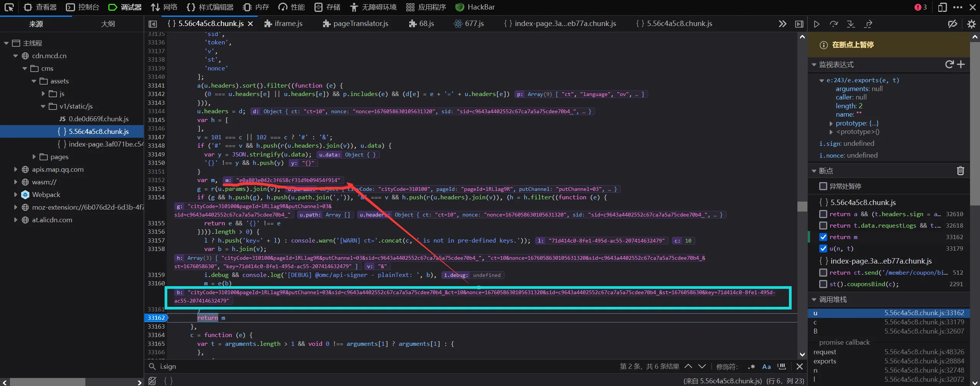980x386 pixels.
Task: Expand the Webpack node
Action: 15,195
